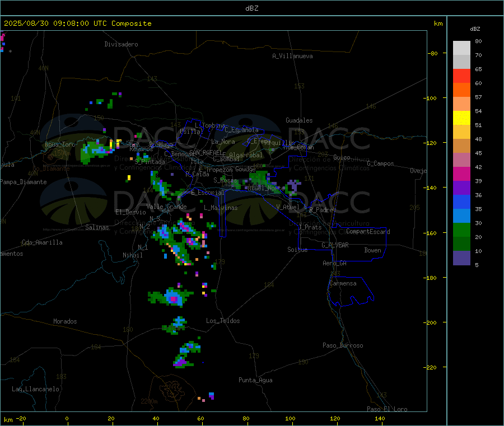
Task: Click the Soitue place label
Action: coord(297,250)
